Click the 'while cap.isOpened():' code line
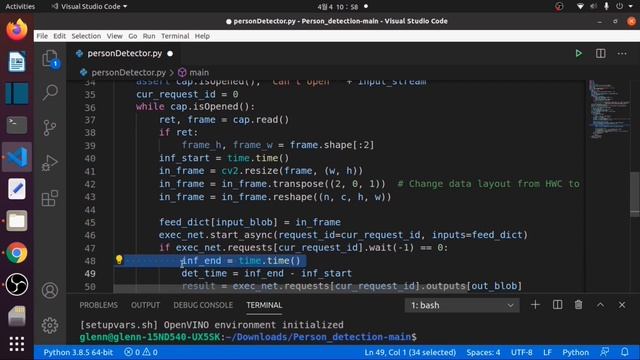 point(195,107)
